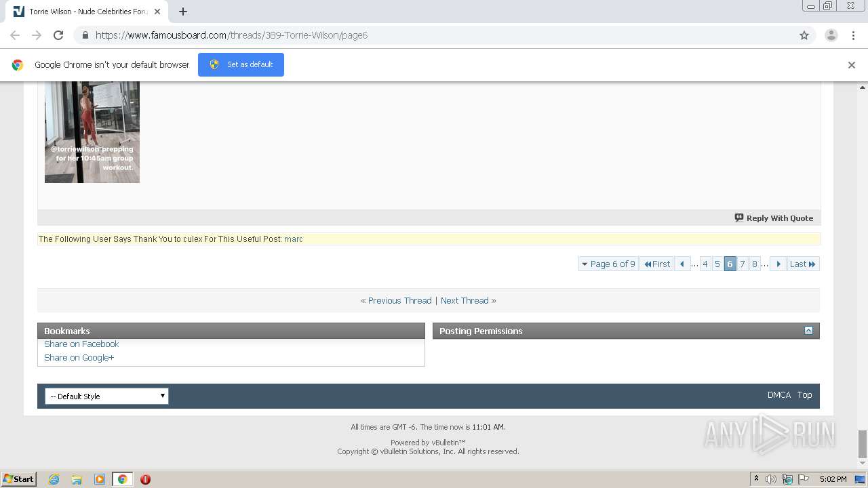868x488 pixels.
Task: Click the site lock icon in address bar
Action: [85, 35]
